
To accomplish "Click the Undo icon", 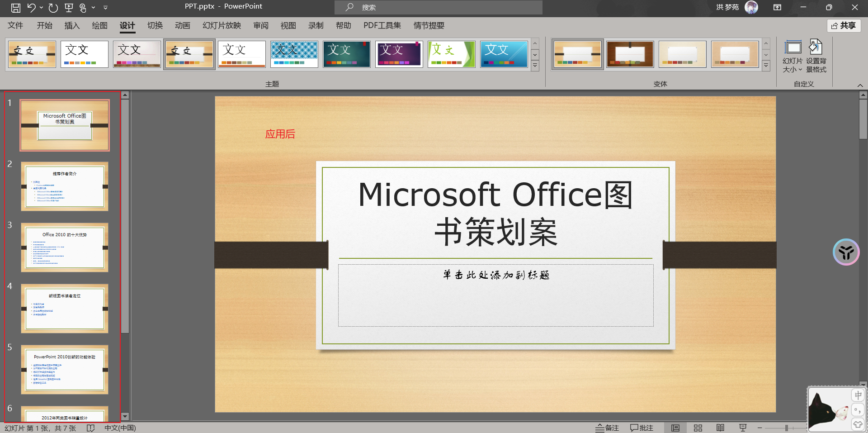I will click(x=31, y=7).
